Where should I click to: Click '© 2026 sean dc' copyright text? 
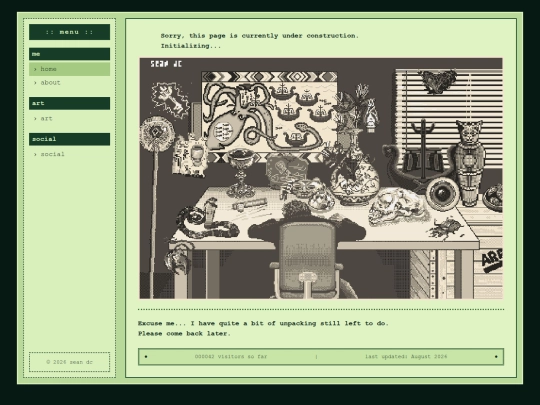pyautogui.click(x=69, y=362)
